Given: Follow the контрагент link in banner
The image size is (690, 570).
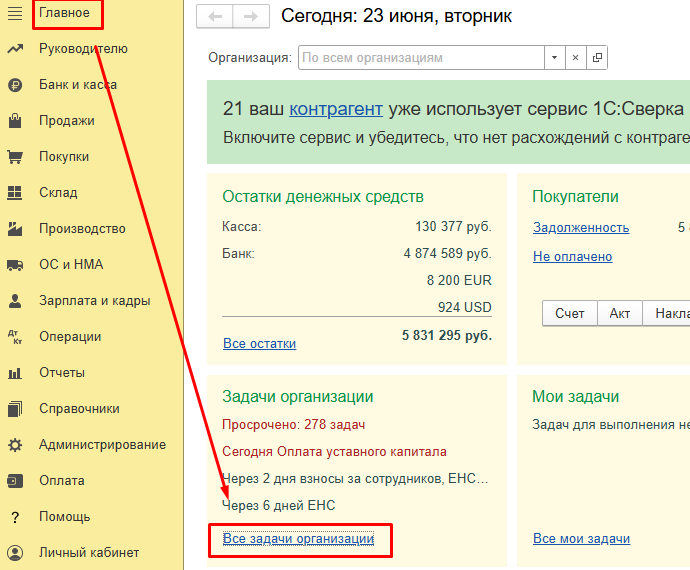Looking at the screenshot, I should 336,109.
